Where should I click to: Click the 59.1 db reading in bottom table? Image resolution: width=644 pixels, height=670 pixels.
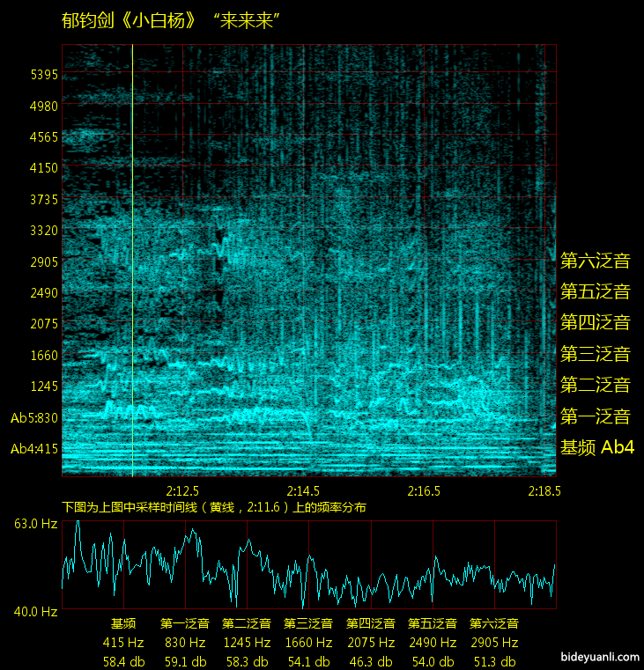[185, 661]
